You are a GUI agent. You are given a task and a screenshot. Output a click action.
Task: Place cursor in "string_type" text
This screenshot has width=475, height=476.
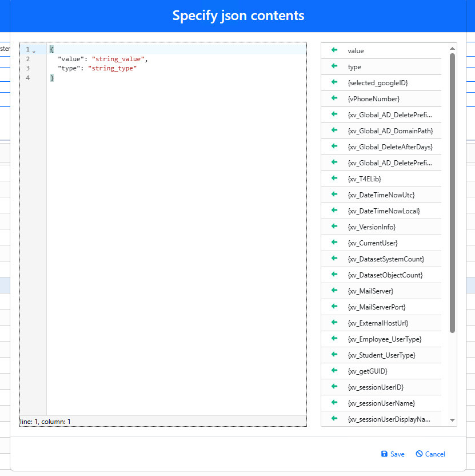point(113,68)
